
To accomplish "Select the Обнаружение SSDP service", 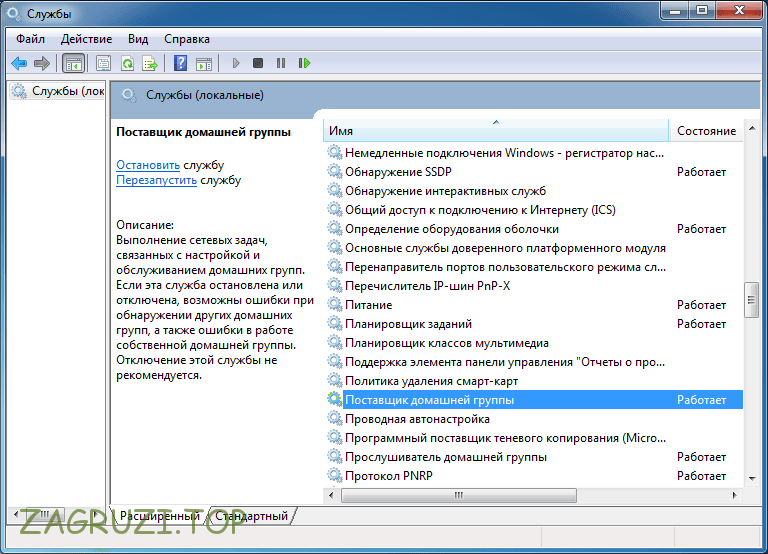I will coord(398,172).
